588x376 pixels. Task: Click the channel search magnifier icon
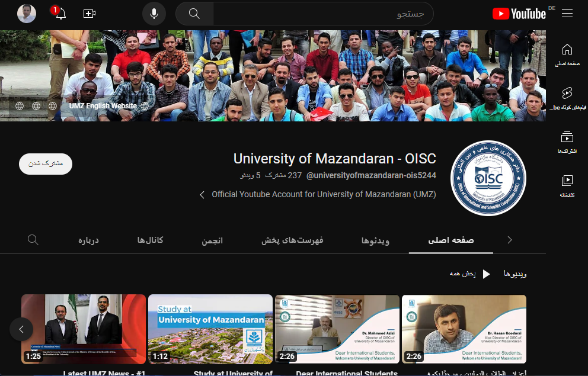(x=33, y=239)
